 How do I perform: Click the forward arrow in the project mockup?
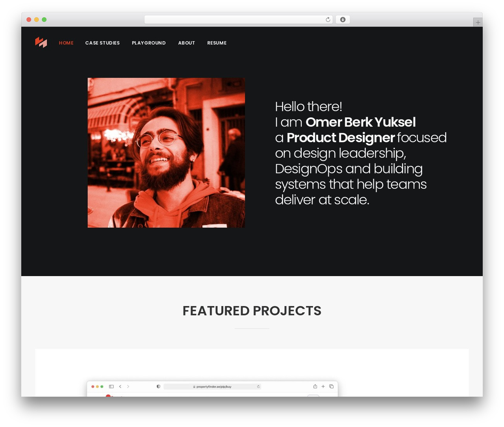pyautogui.click(x=128, y=386)
